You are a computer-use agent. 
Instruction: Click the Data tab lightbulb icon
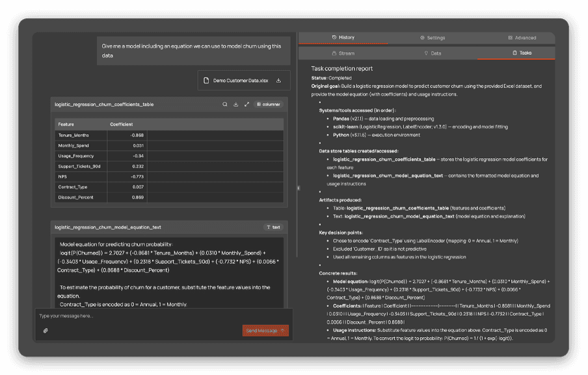point(426,53)
